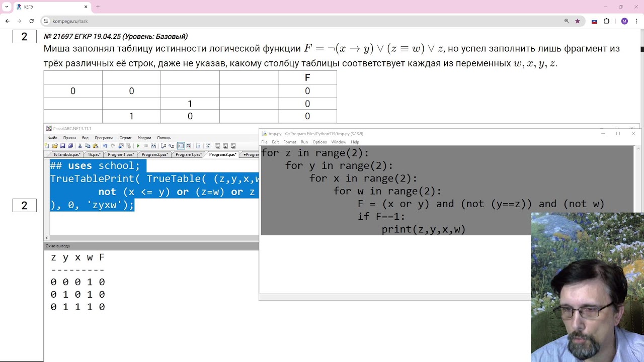The width and height of the screenshot is (644, 362).
Task: Open Chrome three-dot menu
Action: [637, 21]
